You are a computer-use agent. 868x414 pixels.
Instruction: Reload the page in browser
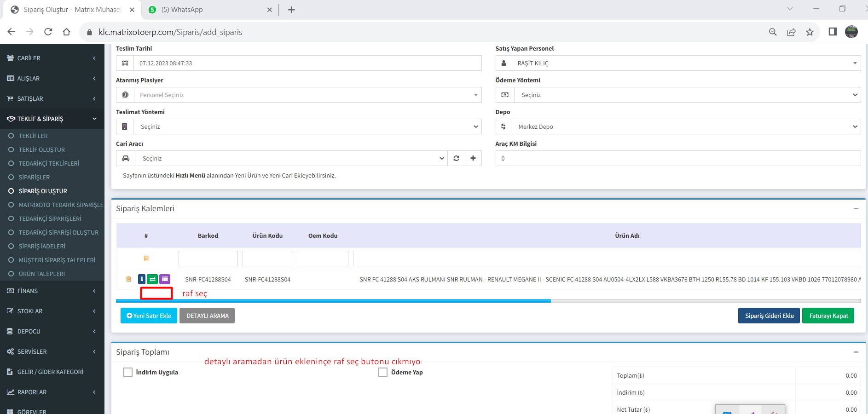point(48,32)
